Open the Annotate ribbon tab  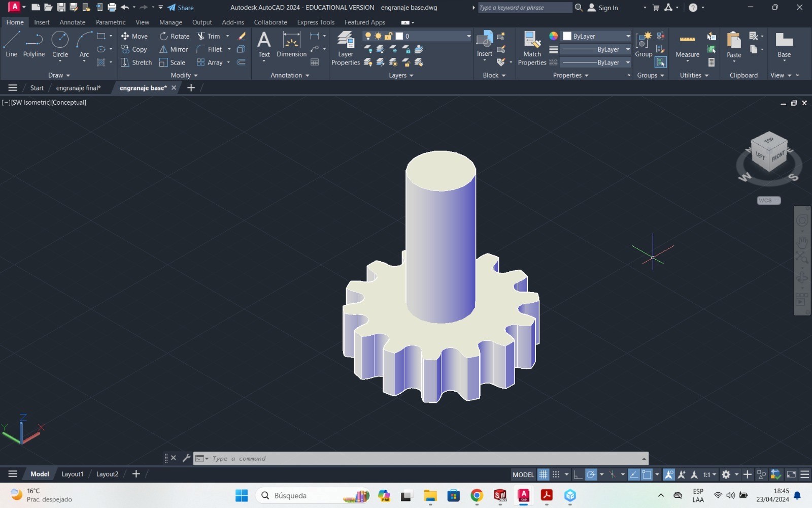click(x=73, y=22)
